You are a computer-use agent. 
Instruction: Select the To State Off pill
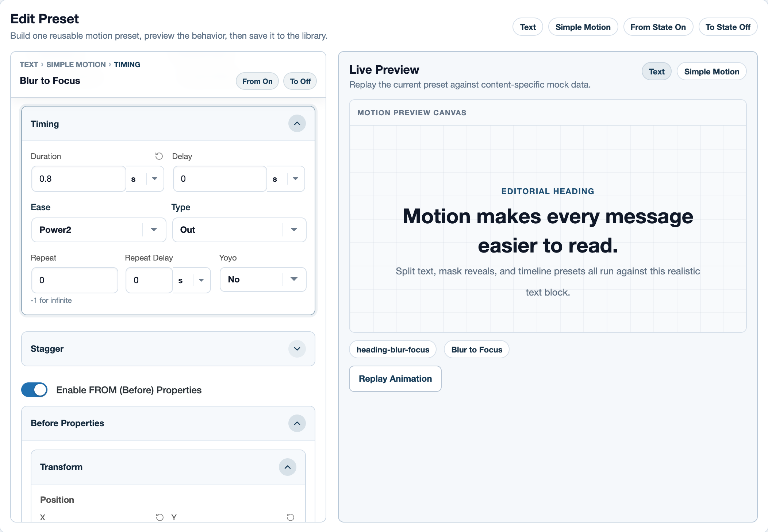[x=728, y=27]
